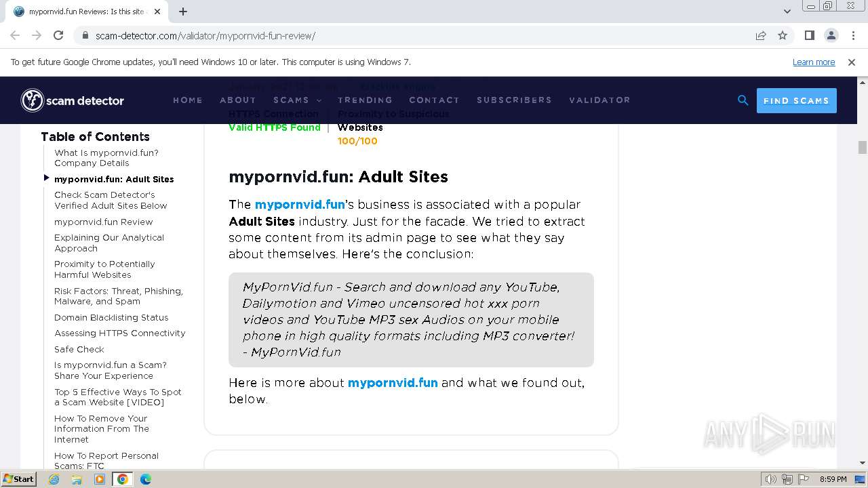868x488 pixels.
Task: Jump to 'mypornvid.fun Review' section
Action: (x=104, y=222)
